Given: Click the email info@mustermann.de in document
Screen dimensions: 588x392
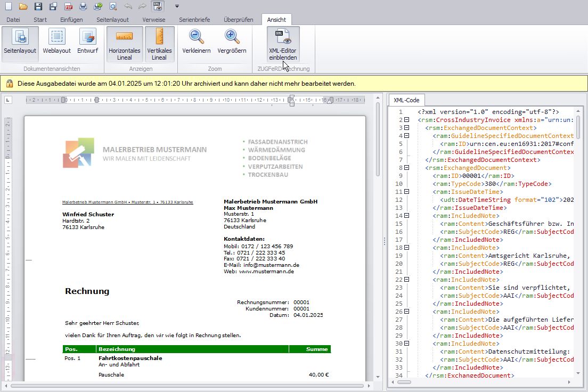Looking at the screenshot, I should click(271, 265).
